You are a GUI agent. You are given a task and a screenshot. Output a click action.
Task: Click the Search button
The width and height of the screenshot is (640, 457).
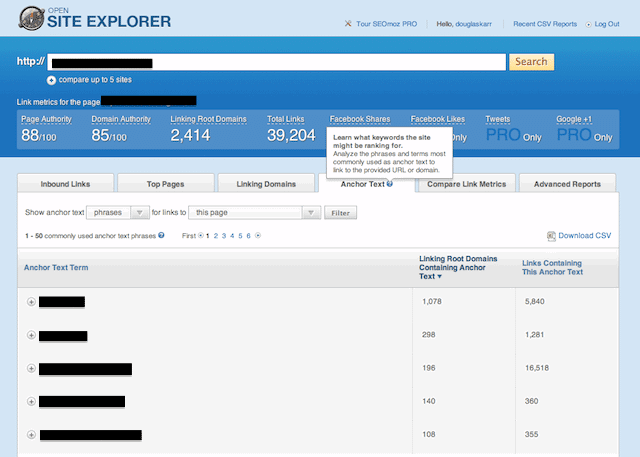531,62
